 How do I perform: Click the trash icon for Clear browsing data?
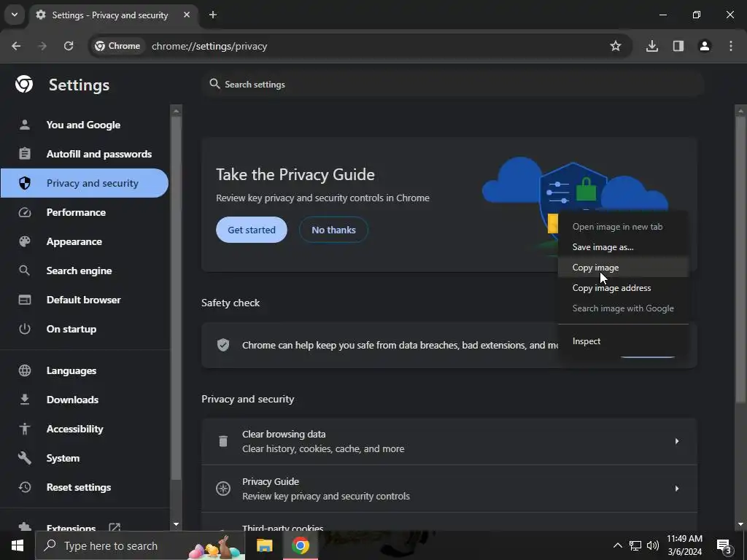pyautogui.click(x=223, y=441)
